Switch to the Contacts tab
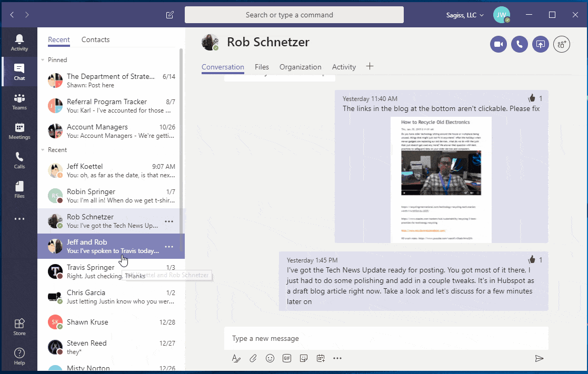This screenshot has width=588, height=374. (96, 40)
